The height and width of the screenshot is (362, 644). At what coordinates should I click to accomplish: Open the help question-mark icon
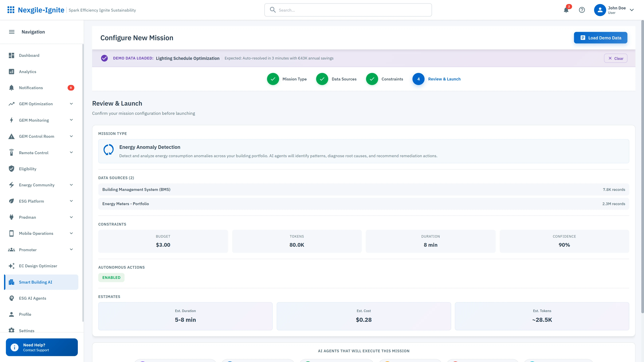582,10
